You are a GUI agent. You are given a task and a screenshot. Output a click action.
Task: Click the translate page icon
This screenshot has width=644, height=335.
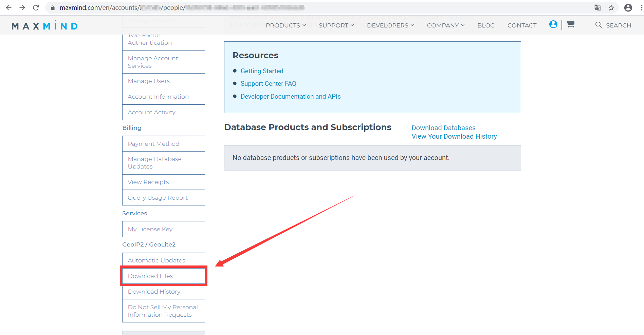point(597,7)
